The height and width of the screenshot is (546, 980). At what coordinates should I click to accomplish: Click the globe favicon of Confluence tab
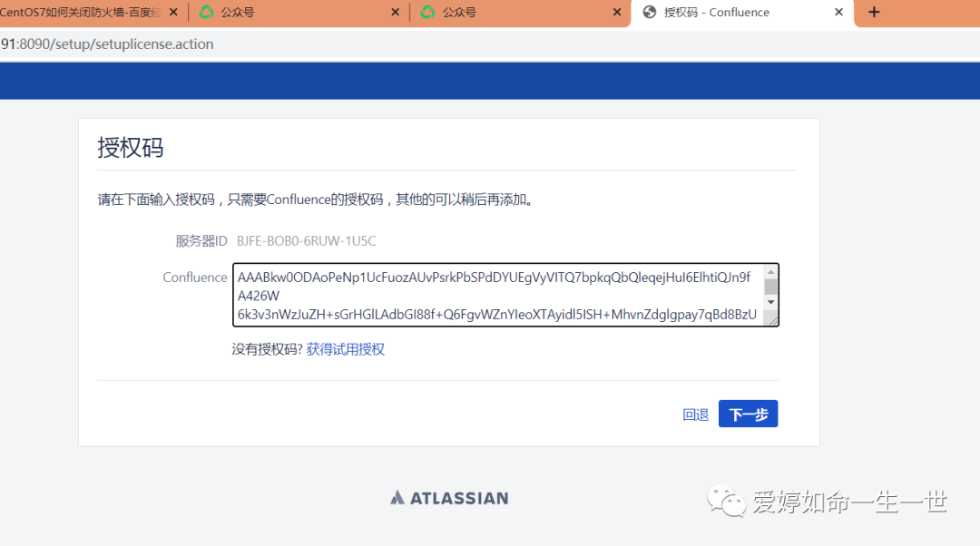[650, 12]
